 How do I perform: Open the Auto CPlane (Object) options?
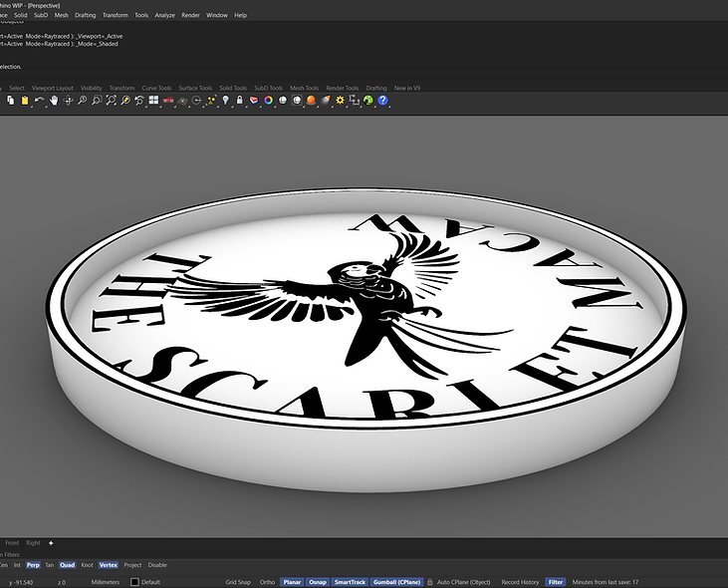[463, 582]
